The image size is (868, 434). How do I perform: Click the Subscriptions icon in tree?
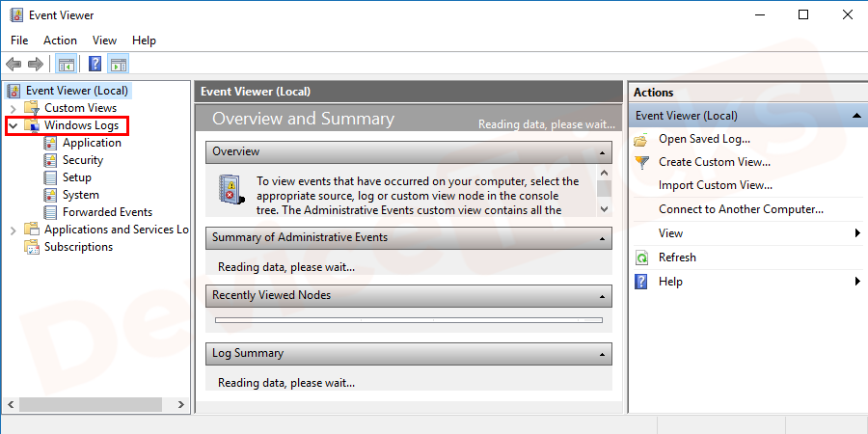point(32,247)
